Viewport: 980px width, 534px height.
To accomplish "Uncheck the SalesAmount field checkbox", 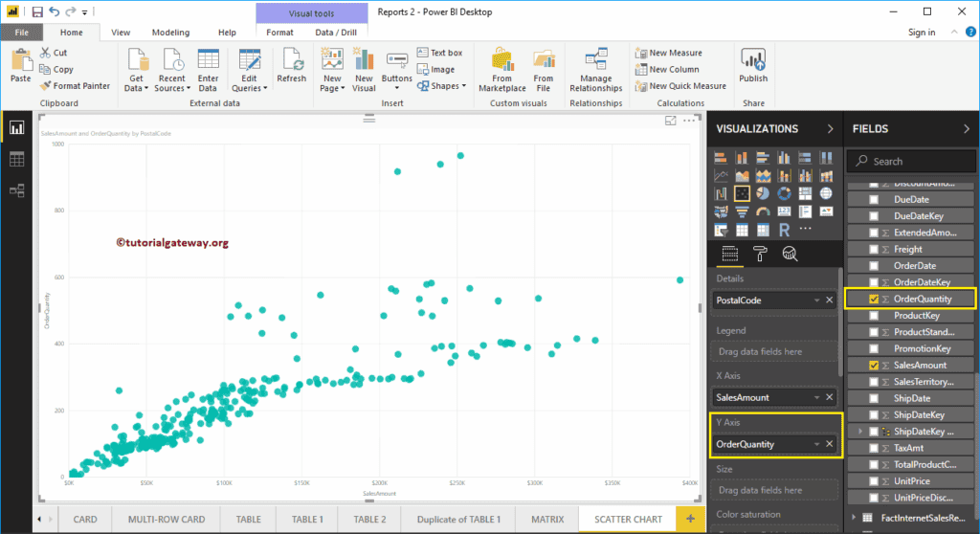I will (x=874, y=366).
